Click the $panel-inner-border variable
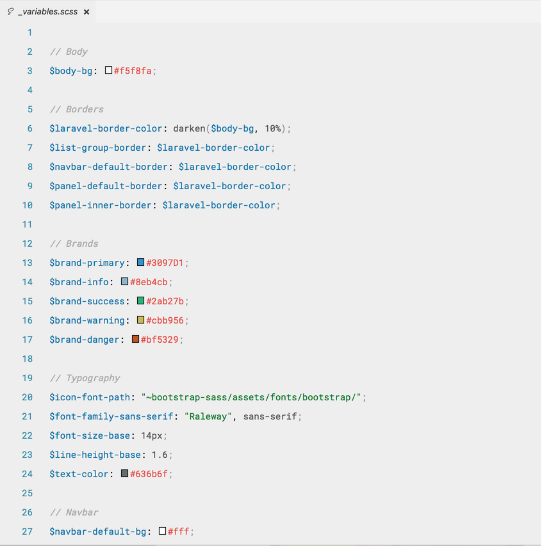Screen dimensions: 541x546 (x=100, y=205)
